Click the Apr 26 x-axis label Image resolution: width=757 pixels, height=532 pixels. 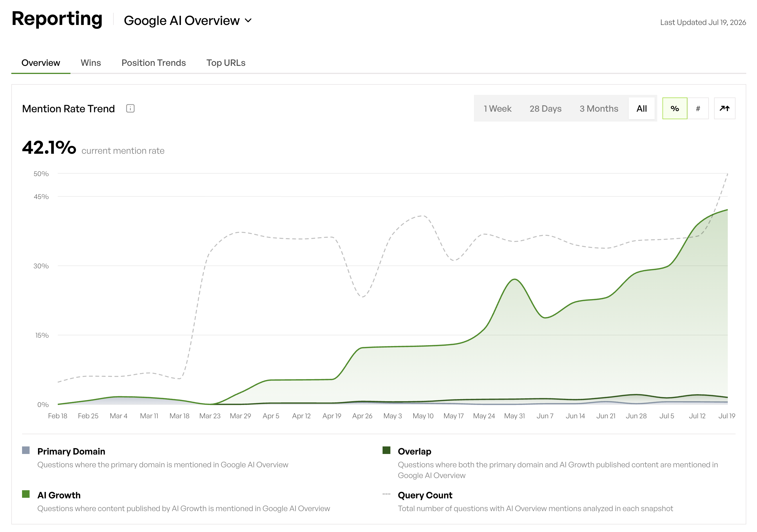pos(362,416)
